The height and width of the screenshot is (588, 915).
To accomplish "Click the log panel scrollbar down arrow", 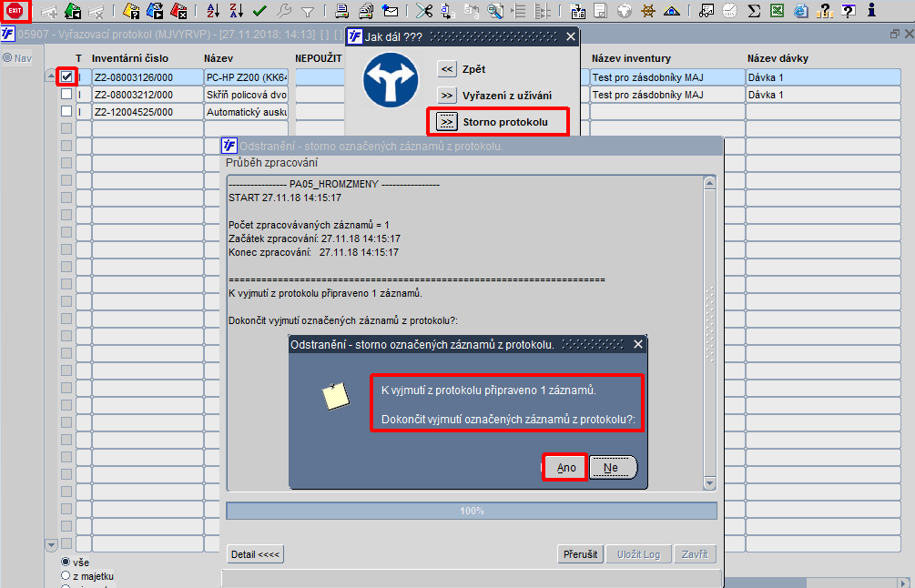I will click(x=709, y=483).
